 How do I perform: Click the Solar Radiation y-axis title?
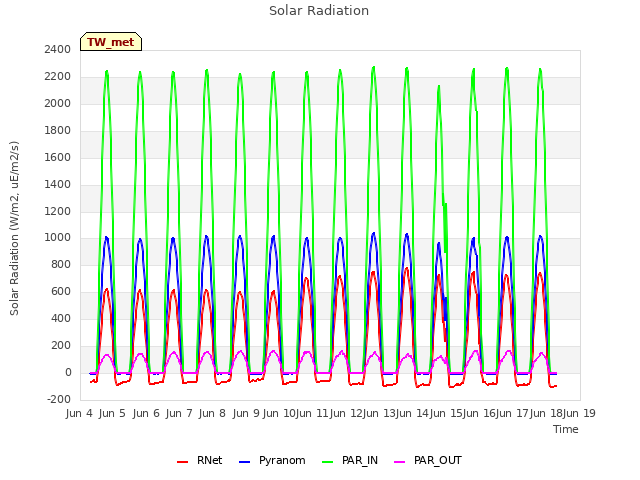[14, 228]
